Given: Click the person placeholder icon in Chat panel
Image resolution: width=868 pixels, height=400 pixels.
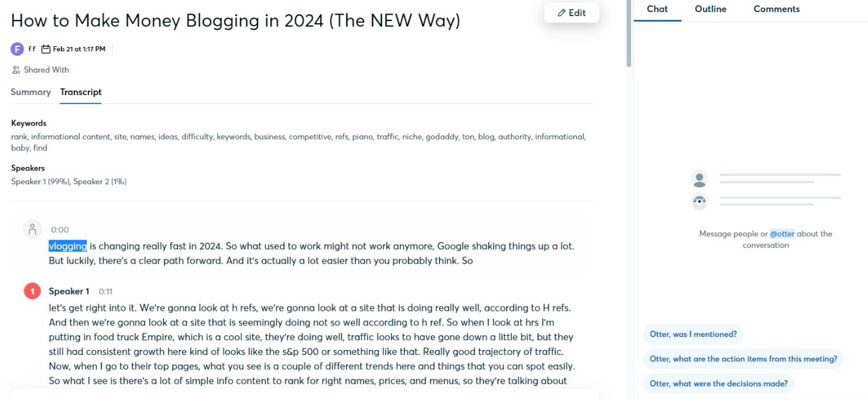Looking at the screenshot, I should tap(700, 178).
